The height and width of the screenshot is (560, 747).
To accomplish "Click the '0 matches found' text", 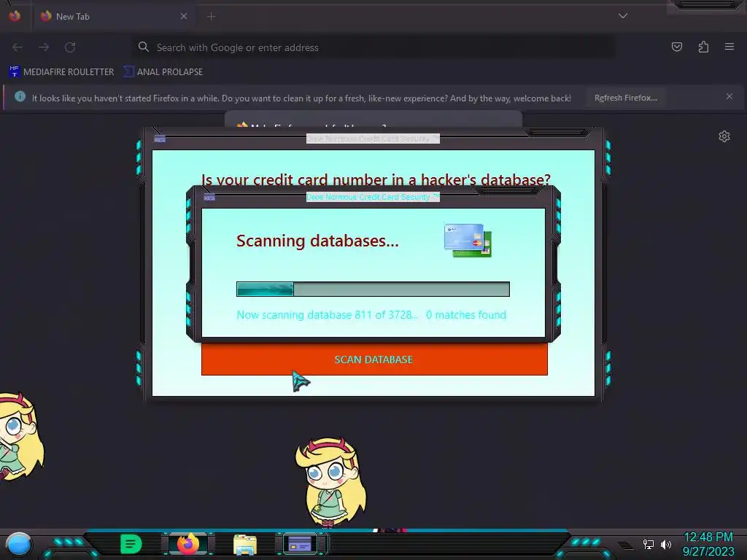I will tap(466, 315).
